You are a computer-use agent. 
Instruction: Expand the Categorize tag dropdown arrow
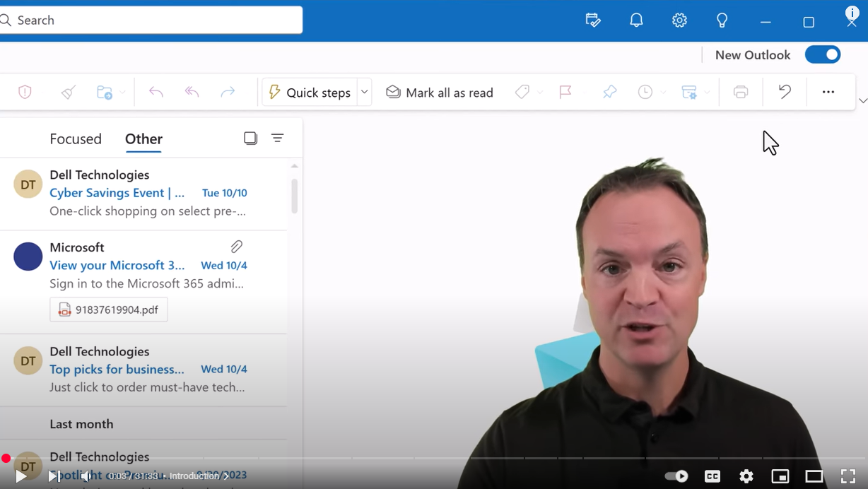[x=540, y=93]
